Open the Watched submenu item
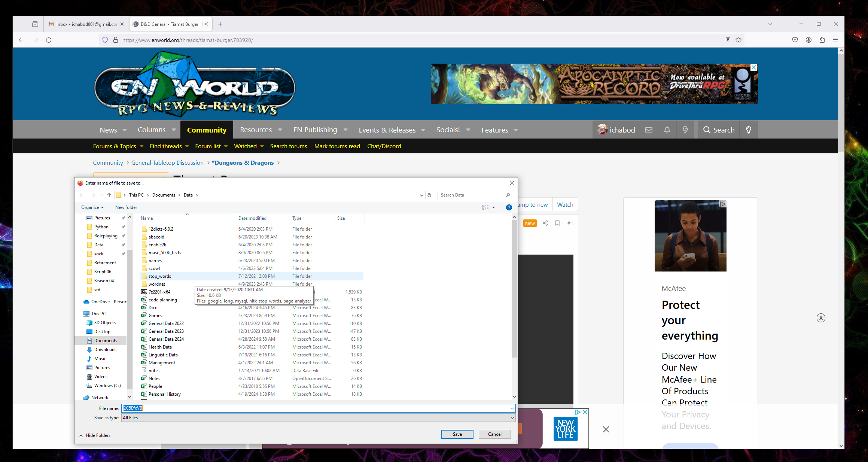The image size is (868, 462). click(x=246, y=146)
